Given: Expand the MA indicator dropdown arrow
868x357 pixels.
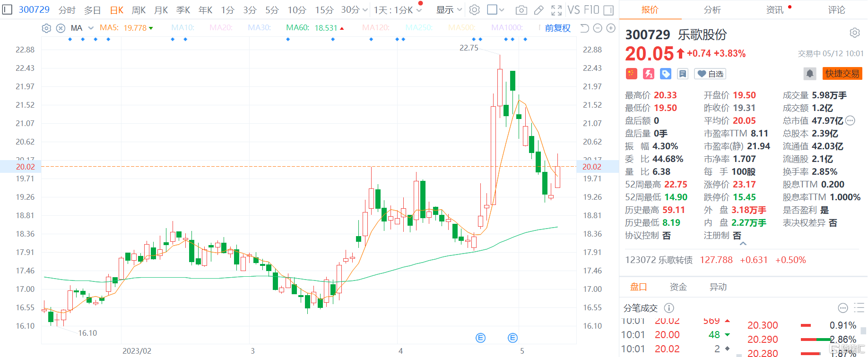Looking at the screenshot, I should pyautogui.click(x=91, y=28).
